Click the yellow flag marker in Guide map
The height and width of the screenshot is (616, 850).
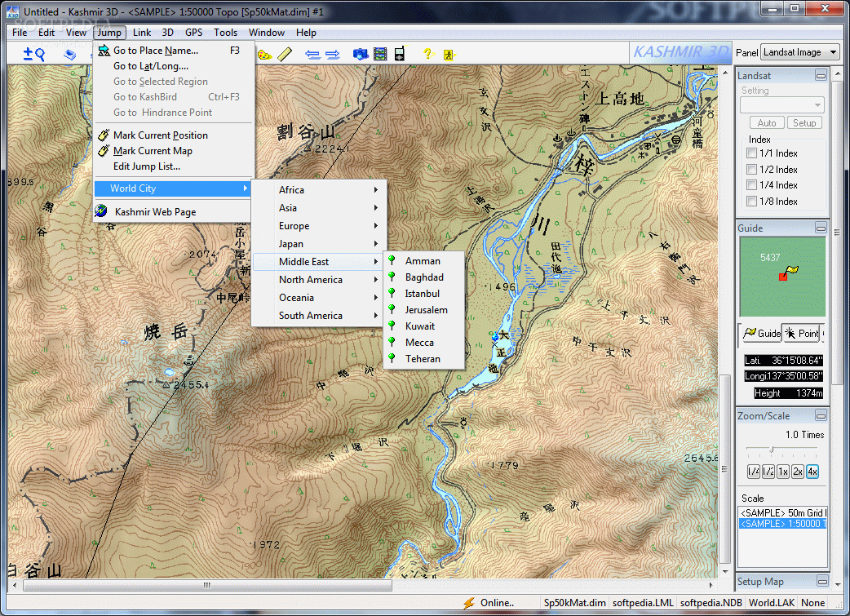tap(793, 269)
